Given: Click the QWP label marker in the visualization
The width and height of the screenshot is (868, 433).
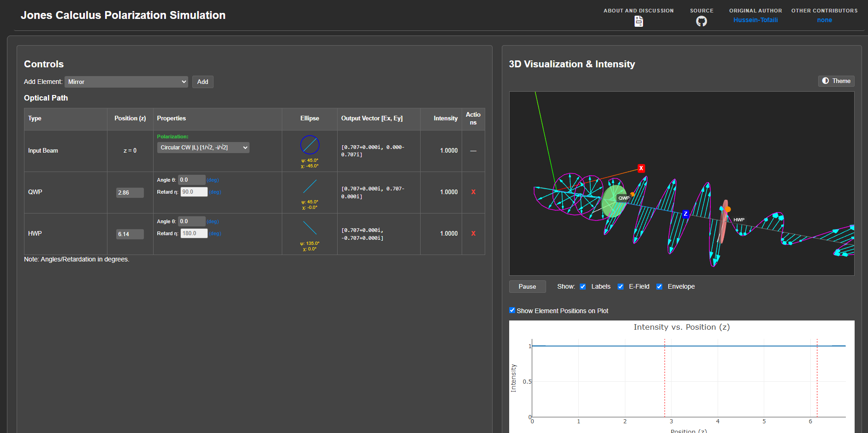Looking at the screenshot, I should pyautogui.click(x=624, y=197).
